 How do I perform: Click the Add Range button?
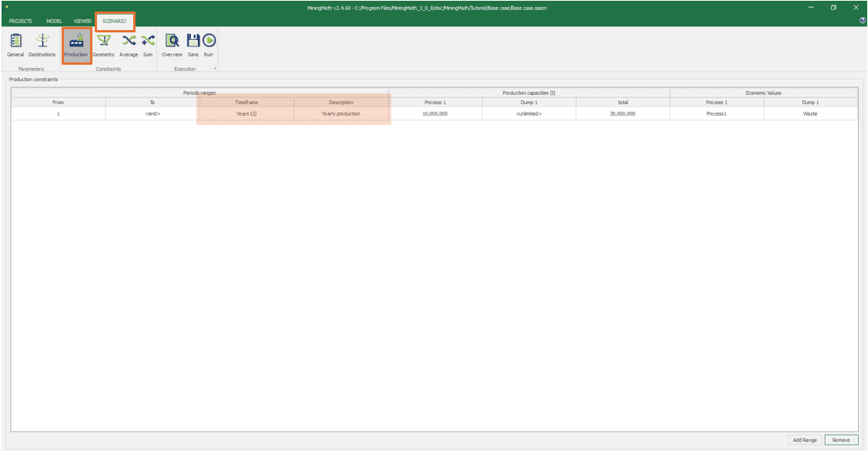click(x=805, y=440)
